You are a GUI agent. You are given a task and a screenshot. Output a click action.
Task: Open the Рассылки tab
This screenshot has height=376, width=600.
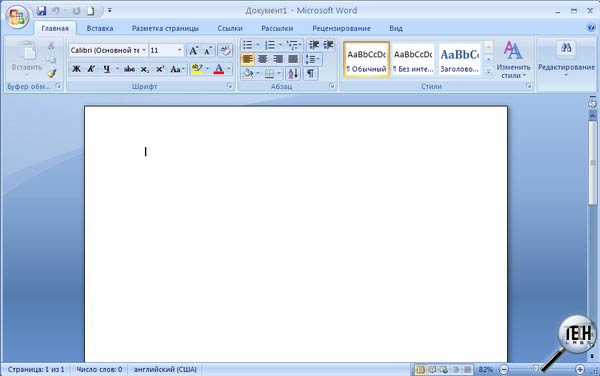point(277,28)
